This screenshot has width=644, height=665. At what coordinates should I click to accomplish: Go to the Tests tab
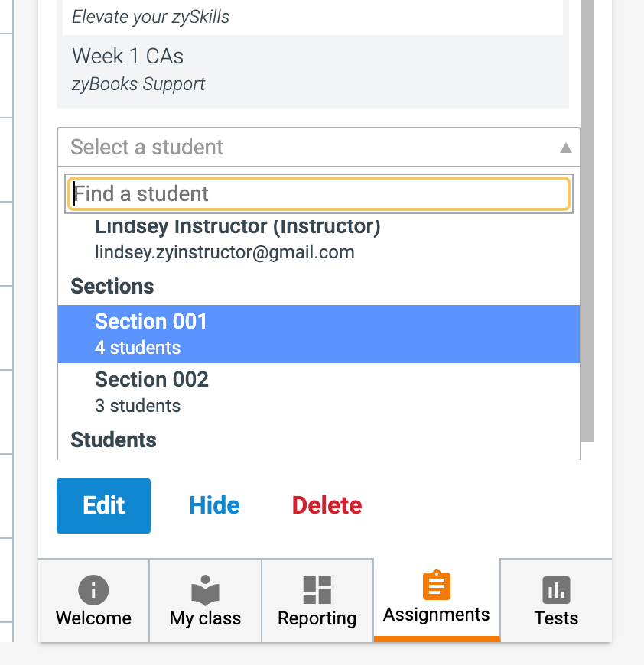[x=556, y=601]
